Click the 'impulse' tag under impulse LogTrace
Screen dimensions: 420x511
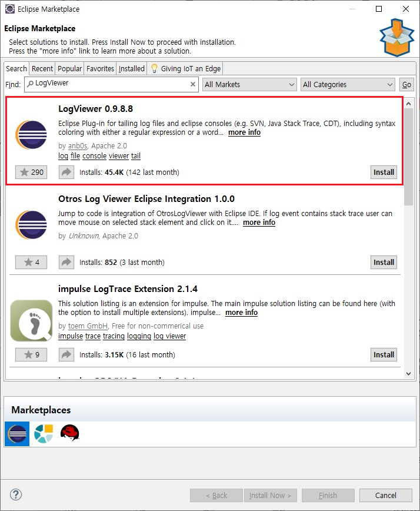(71, 336)
